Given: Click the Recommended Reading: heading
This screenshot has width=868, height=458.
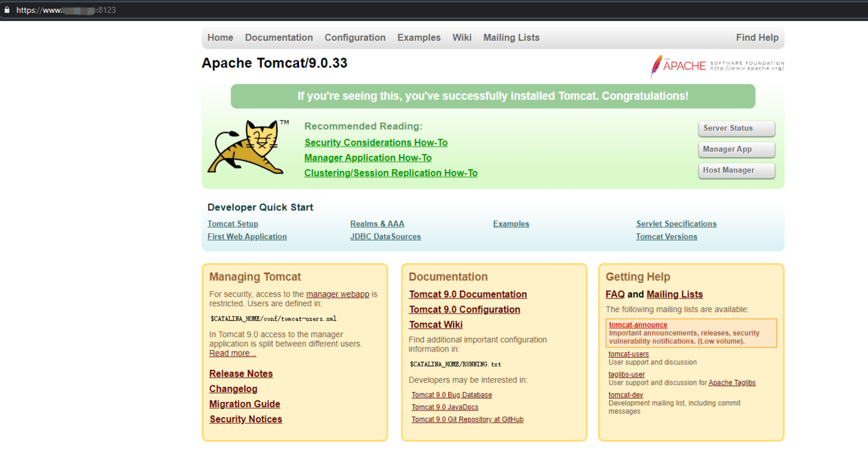Looking at the screenshot, I should tap(363, 126).
